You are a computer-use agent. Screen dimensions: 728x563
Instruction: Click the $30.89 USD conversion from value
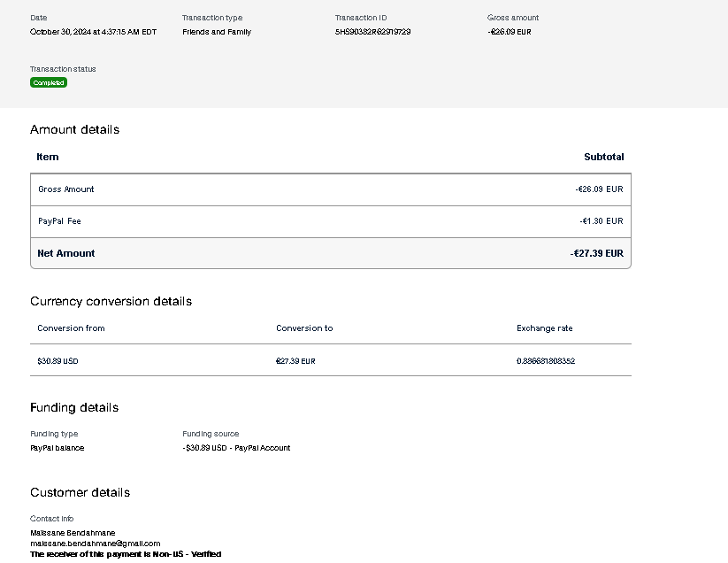[57, 361]
